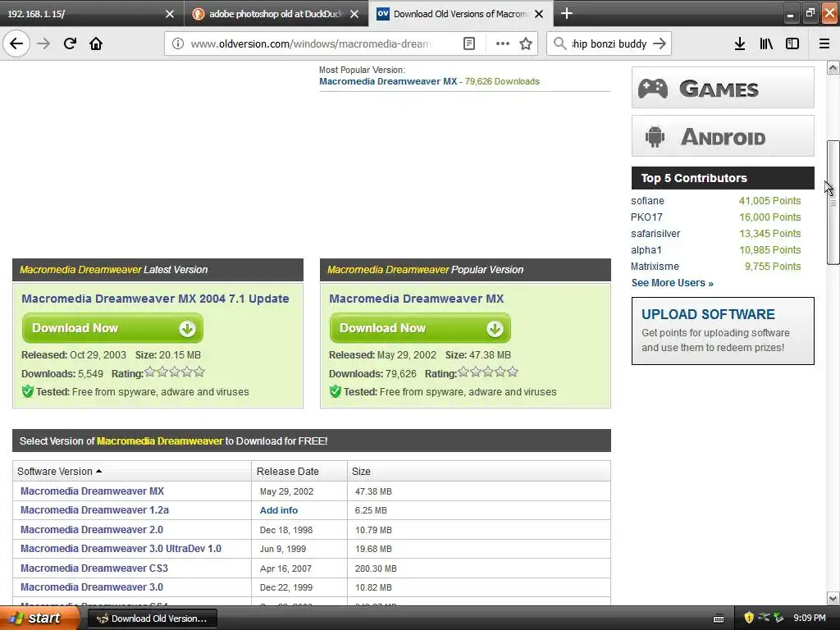Open Dreamweaver MX 2004 7.1 Update title
The width and height of the screenshot is (840, 630).
[x=155, y=299]
